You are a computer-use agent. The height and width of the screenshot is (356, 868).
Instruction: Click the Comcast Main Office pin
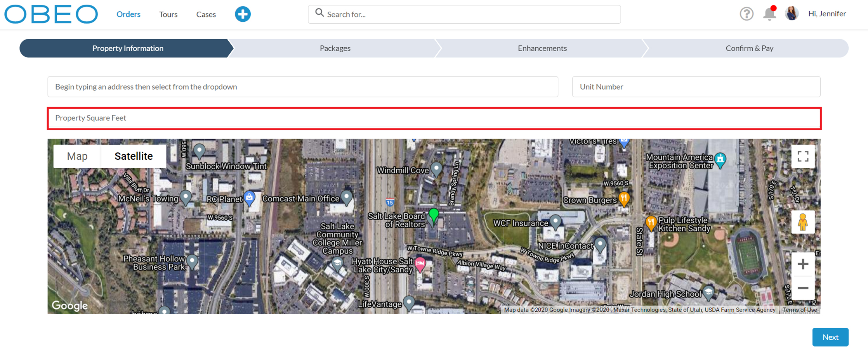(x=346, y=198)
